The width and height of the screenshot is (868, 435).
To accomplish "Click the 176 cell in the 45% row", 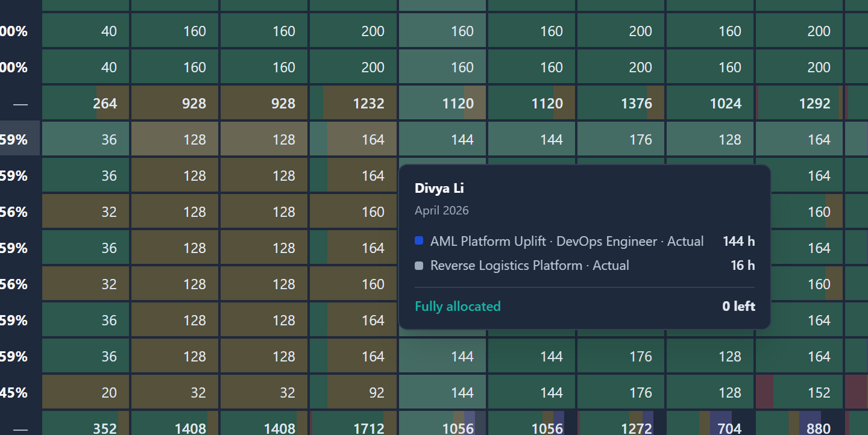I will point(621,392).
